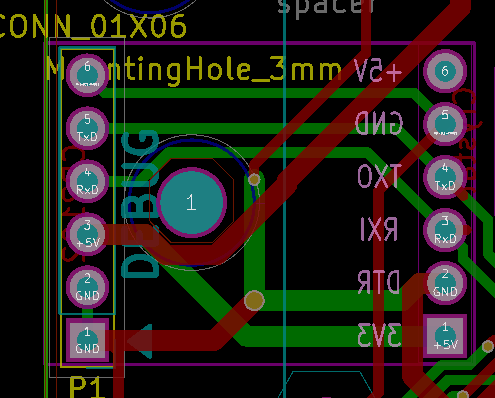The height and width of the screenshot is (398, 495).
Task: Select right connector pad 6
Action: (x=445, y=71)
